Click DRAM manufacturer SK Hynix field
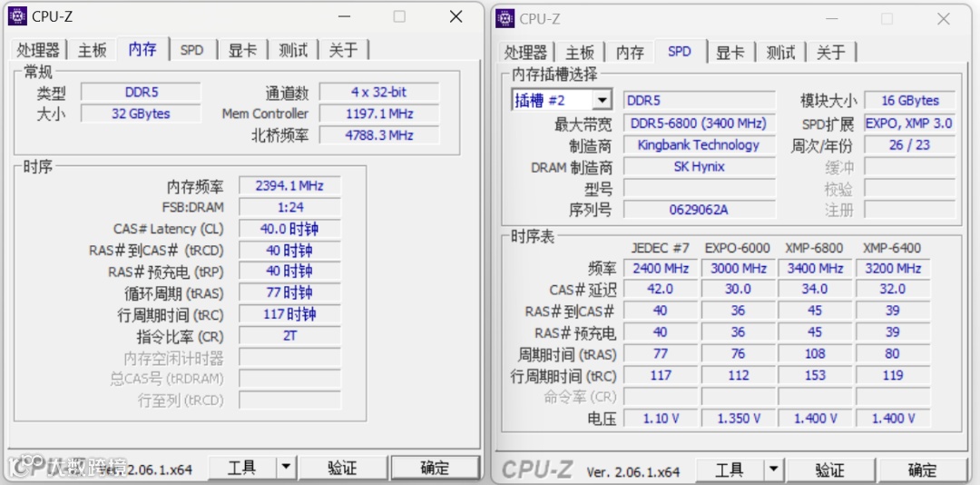The height and width of the screenshot is (485, 980). click(700, 166)
